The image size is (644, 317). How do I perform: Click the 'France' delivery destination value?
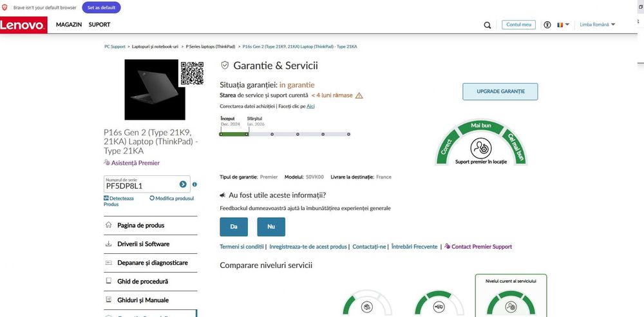[x=384, y=177]
